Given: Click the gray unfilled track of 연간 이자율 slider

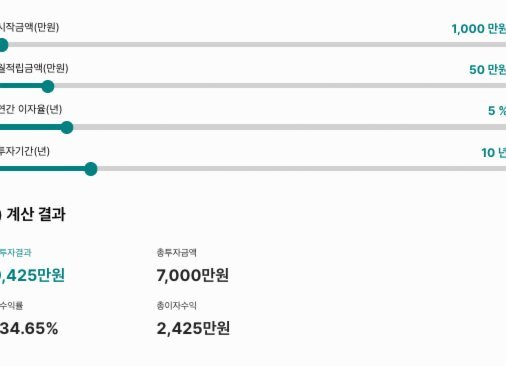Looking at the screenshot, I should pos(289,127).
